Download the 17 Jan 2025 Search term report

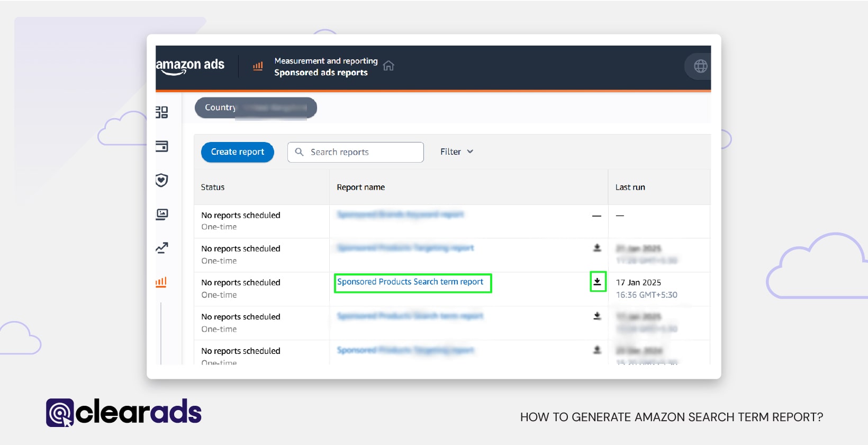pos(598,281)
